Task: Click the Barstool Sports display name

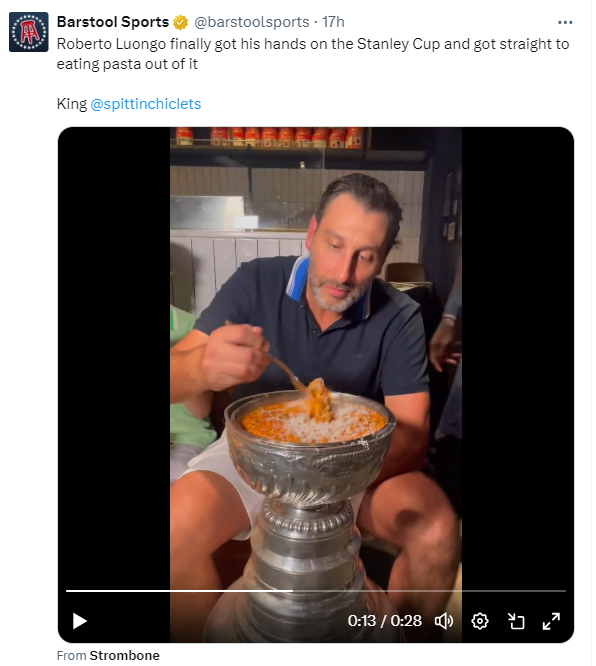Action: tap(113, 22)
